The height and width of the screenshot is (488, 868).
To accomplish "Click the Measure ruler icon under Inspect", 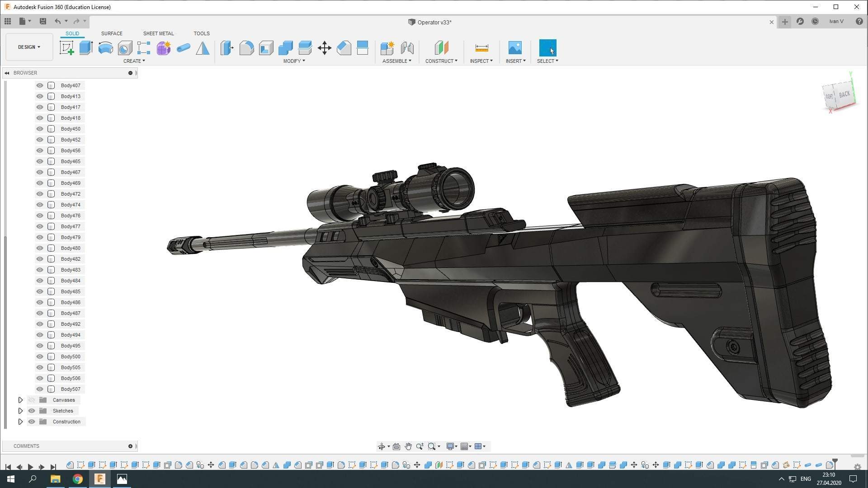I will tap(481, 48).
